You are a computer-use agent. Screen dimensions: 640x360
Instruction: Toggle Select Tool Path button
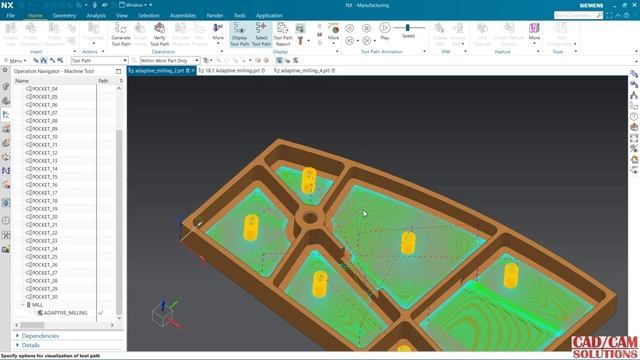[261, 34]
